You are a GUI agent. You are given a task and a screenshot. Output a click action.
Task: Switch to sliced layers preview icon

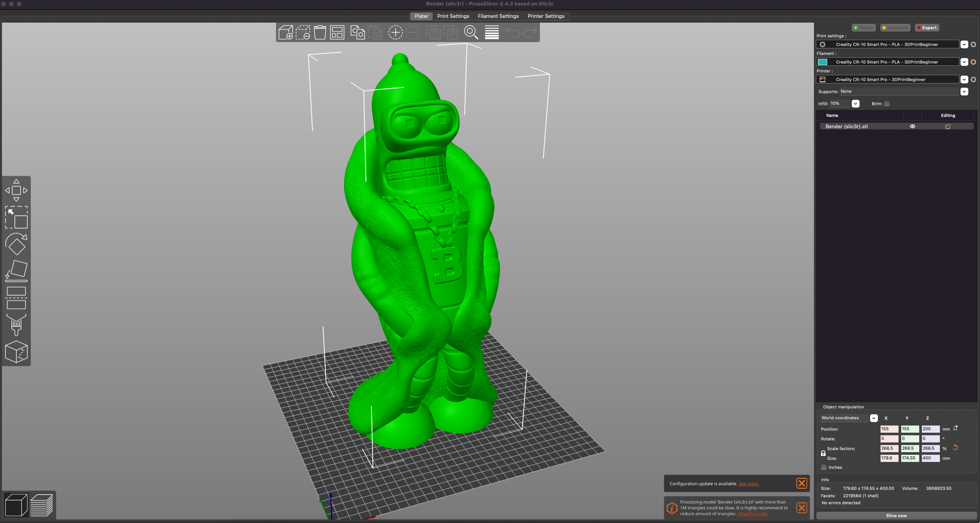point(42,505)
